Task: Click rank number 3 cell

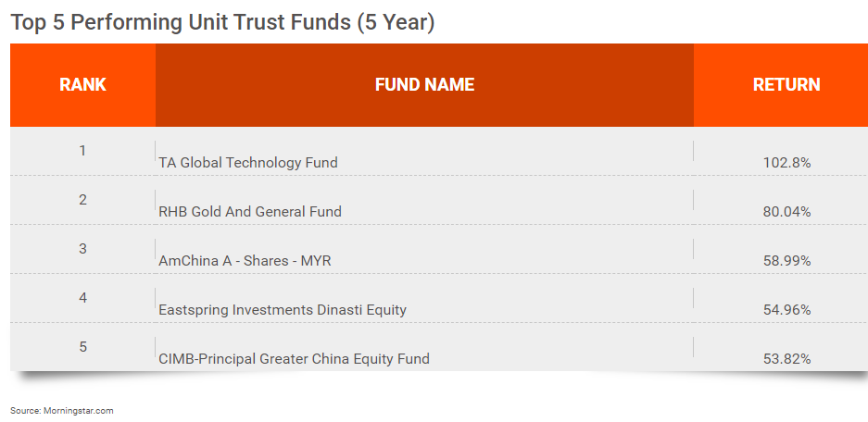Action: [x=82, y=249]
